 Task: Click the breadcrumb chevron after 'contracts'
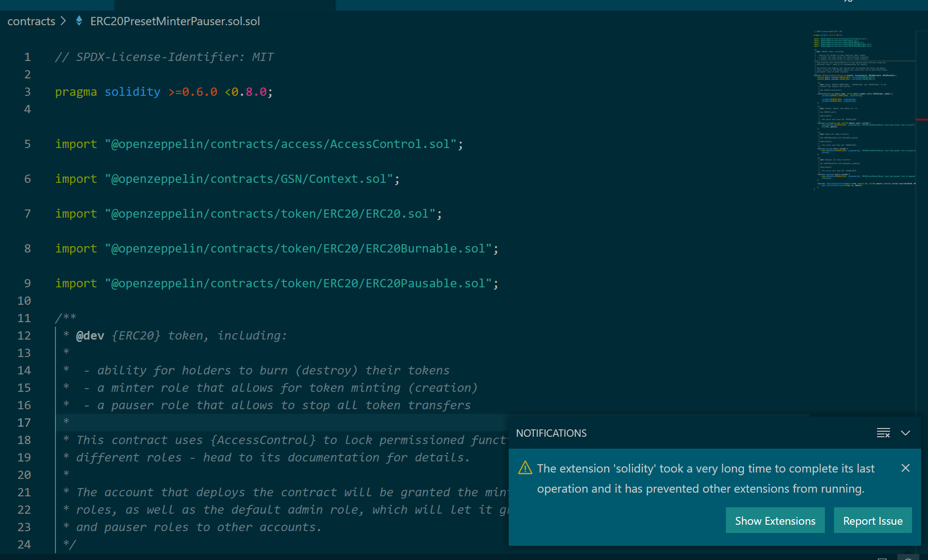point(63,21)
